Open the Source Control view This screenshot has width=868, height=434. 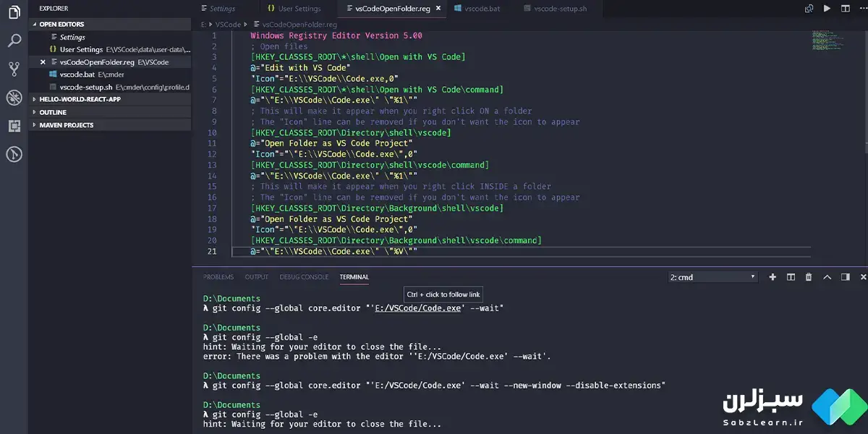[14, 69]
